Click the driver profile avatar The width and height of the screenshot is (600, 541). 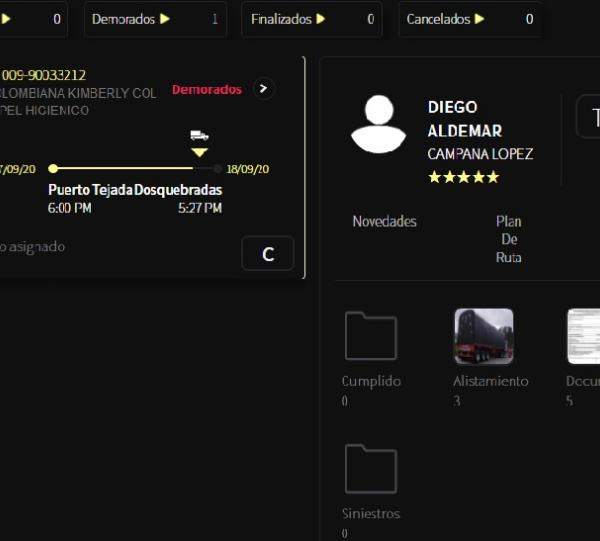tap(378, 124)
